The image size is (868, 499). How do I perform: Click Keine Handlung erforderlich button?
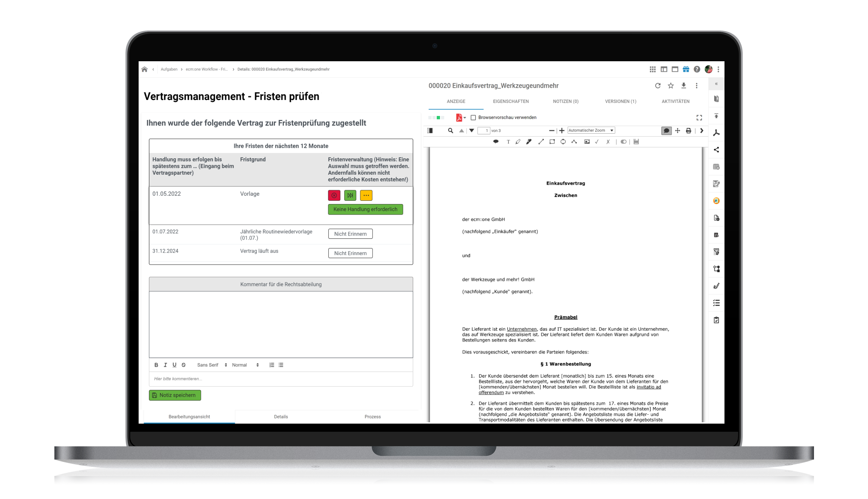[365, 209]
